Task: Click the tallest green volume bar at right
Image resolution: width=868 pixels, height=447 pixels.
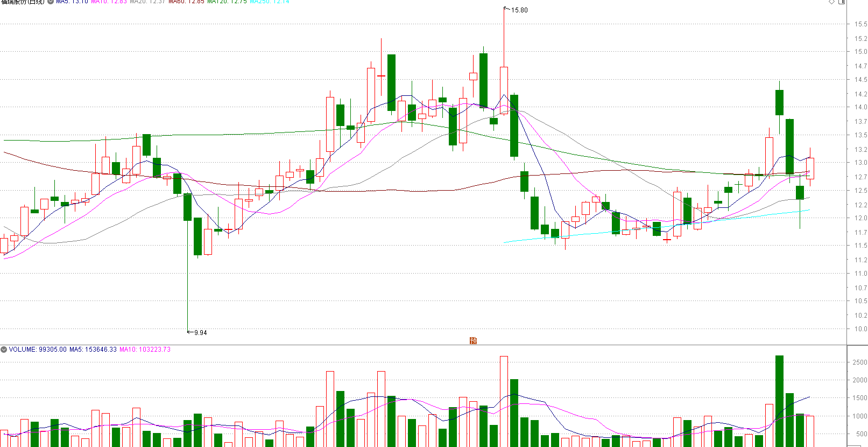Action: point(779,401)
